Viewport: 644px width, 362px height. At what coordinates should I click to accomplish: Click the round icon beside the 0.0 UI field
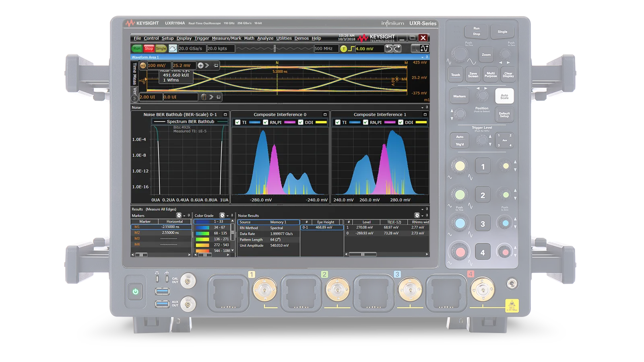click(x=204, y=97)
